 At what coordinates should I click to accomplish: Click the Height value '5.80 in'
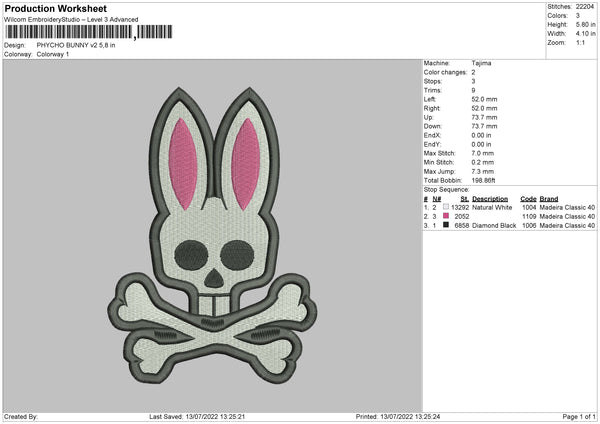pyautogui.click(x=585, y=24)
